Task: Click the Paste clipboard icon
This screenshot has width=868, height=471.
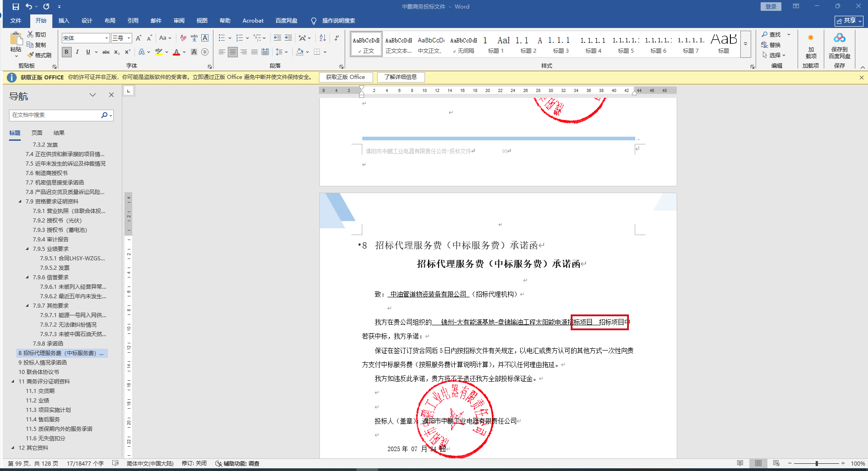Action: pos(16,39)
